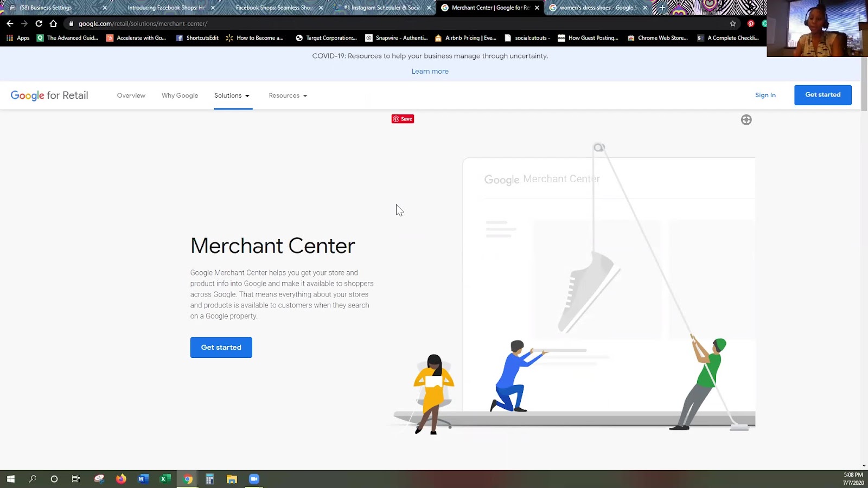Open the How Guest Posting bookmark
This screenshot has width=868, height=488.
[x=588, y=38]
